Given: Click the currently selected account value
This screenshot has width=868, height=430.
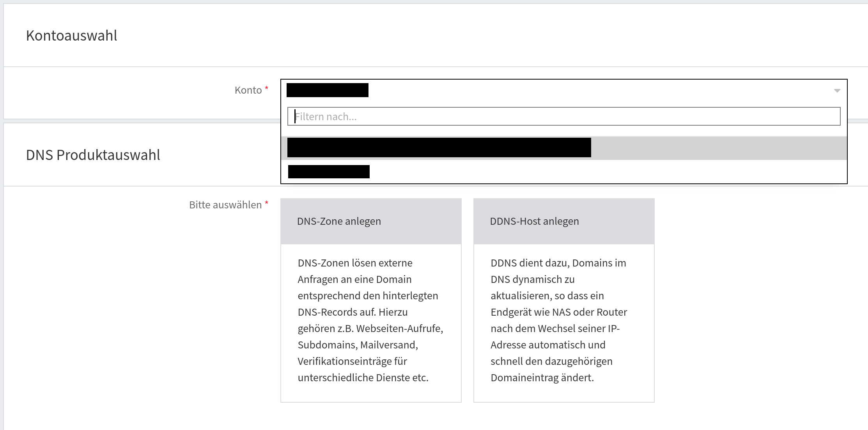Looking at the screenshot, I should (328, 90).
